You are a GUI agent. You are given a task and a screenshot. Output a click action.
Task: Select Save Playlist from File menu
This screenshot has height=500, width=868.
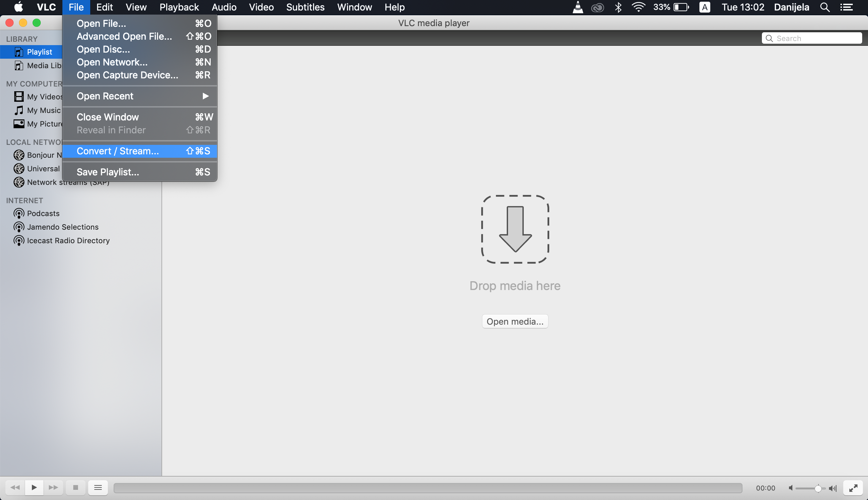108,172
